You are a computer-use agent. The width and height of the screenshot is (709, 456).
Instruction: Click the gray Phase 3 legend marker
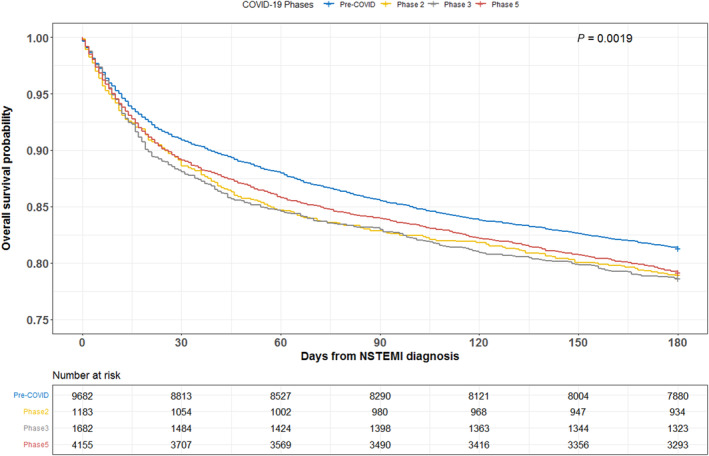tap(433, 4)
